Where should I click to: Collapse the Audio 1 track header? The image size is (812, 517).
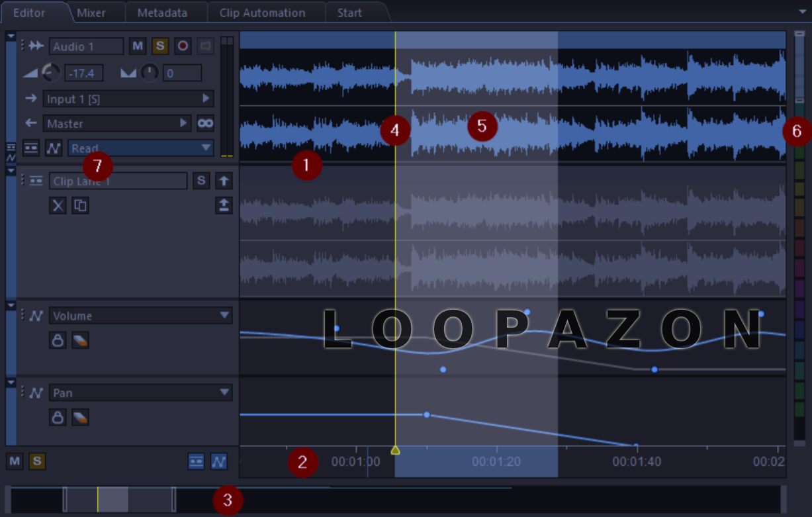pos(11,36)
